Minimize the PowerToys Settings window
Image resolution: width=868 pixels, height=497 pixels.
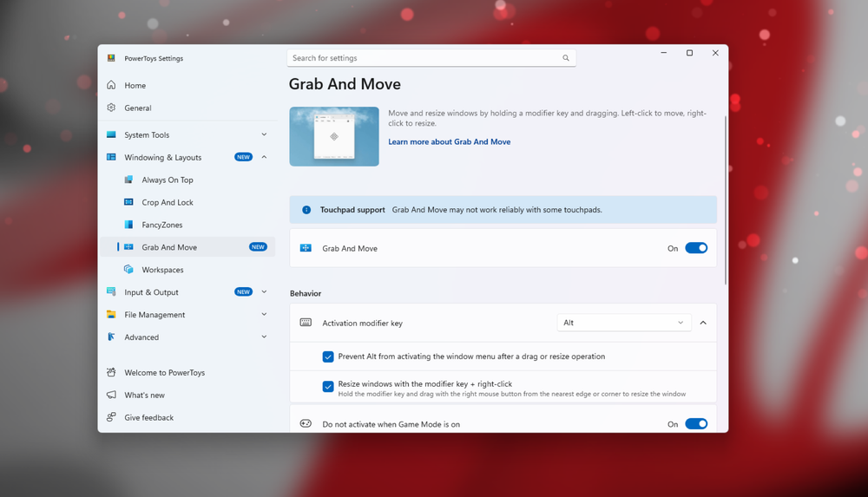coord(664,53)
